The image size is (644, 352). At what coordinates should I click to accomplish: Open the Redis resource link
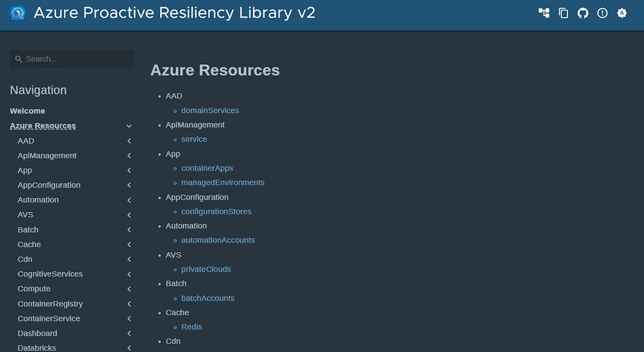pos(192,327)
